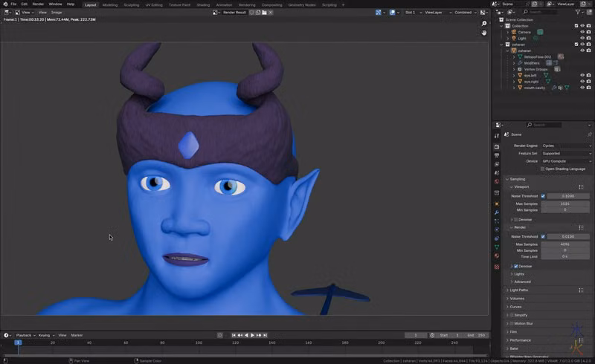
Task: Open the Modifiers wrench properties tab
Action: coord(497,212)
